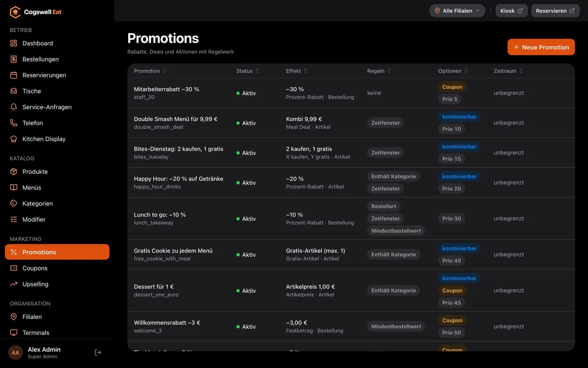588x368 pixels.
Task: Open Kitchen Display via its chef hat icon
Action: coord(14,139)
